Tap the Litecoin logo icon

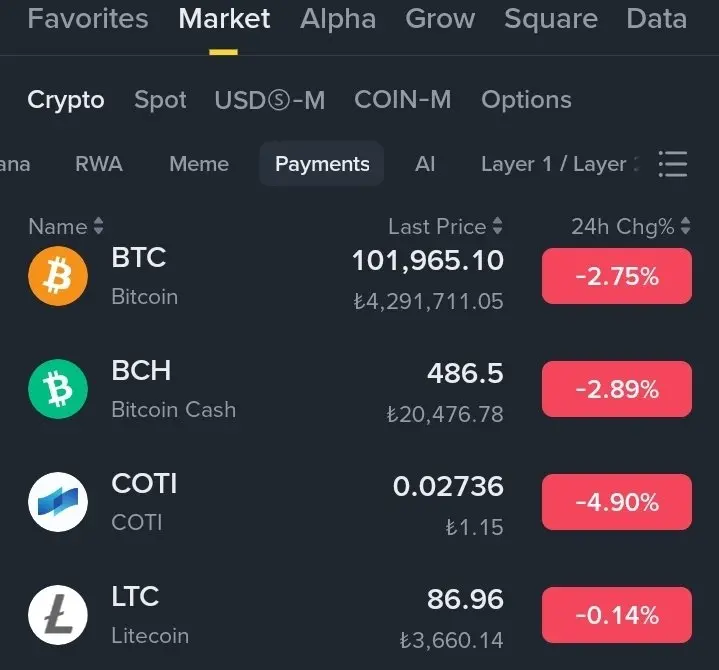pyautogui.click(x=58, y=615)
